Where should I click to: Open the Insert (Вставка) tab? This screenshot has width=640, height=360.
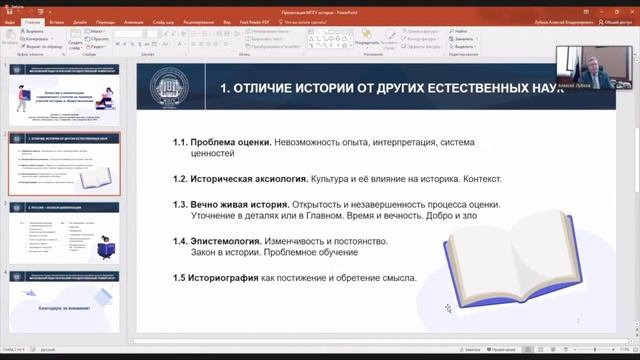click(56, 22)
